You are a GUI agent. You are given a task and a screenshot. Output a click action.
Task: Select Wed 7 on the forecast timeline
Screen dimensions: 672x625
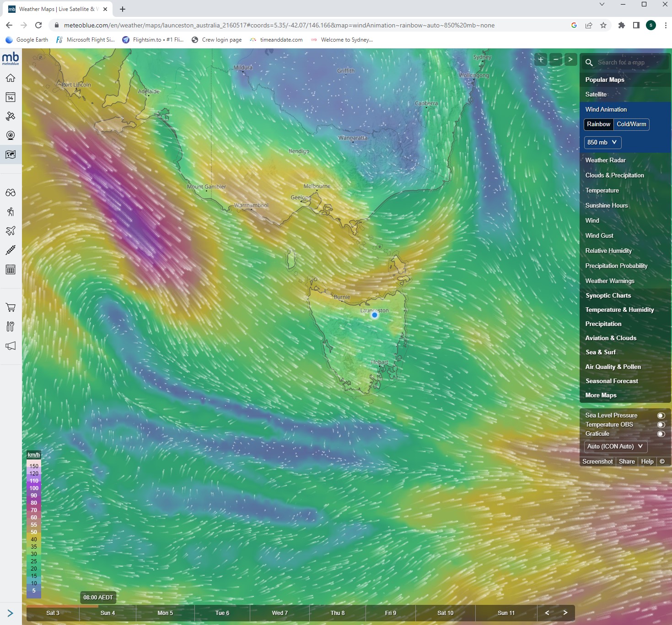click(280, 613)
